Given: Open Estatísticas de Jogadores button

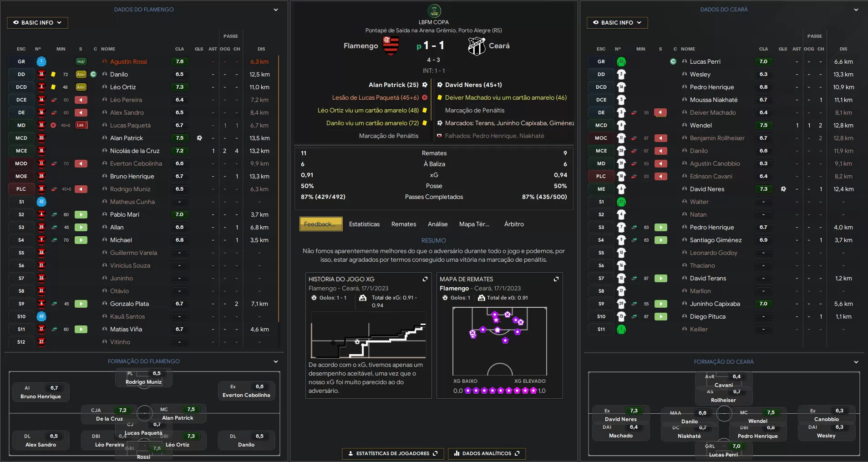Looking at the screenshot, I should tap(392, 453).
